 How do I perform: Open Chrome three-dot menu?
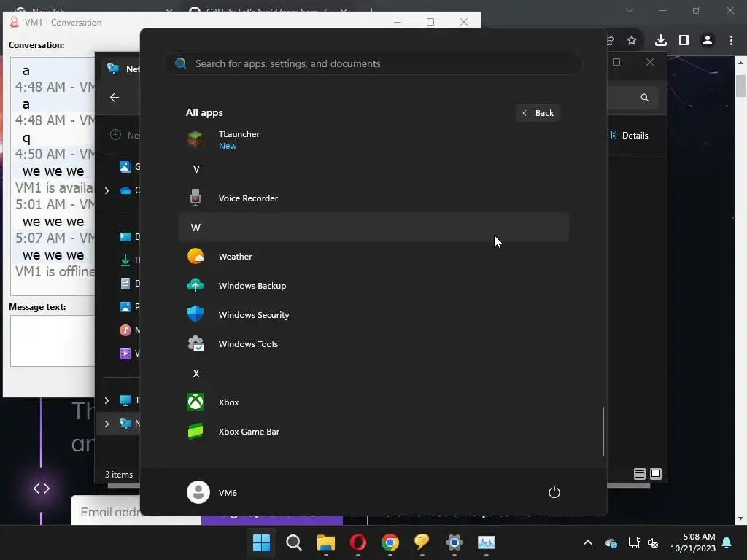coord(731,41)
